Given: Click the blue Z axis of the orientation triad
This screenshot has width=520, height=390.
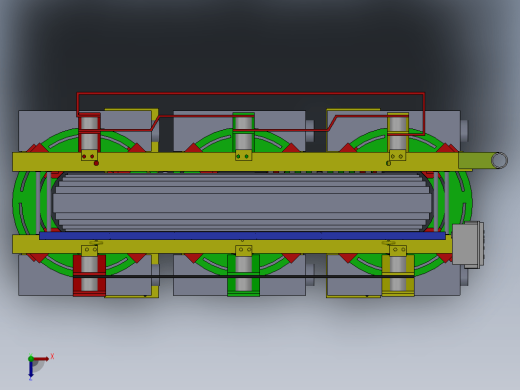Looking at the screenshot, I should 31,369.
